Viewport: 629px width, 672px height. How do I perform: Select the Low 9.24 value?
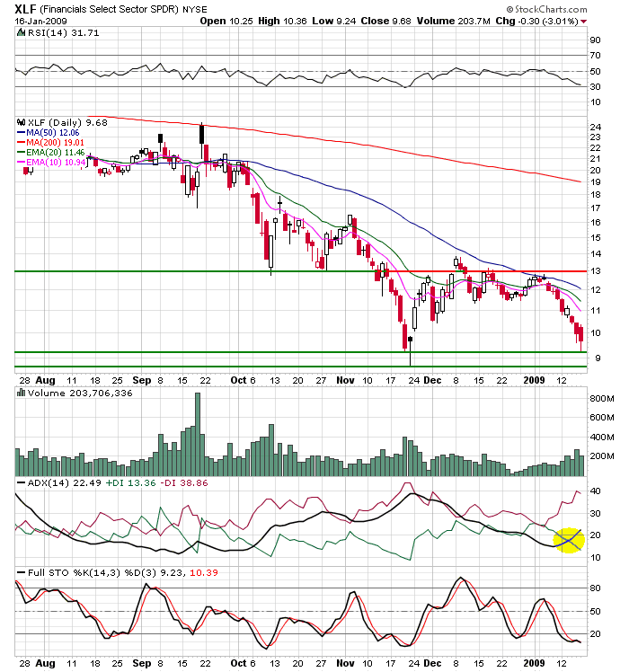coord(333,21)
